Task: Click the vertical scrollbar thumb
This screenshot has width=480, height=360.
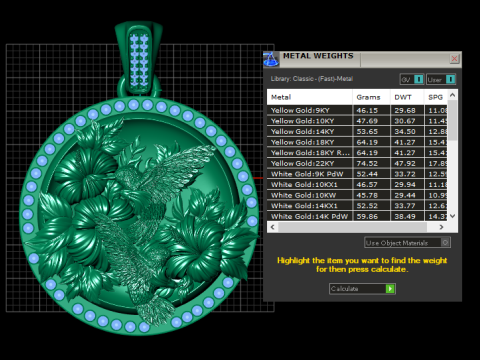Action: [x=452, y=120]
